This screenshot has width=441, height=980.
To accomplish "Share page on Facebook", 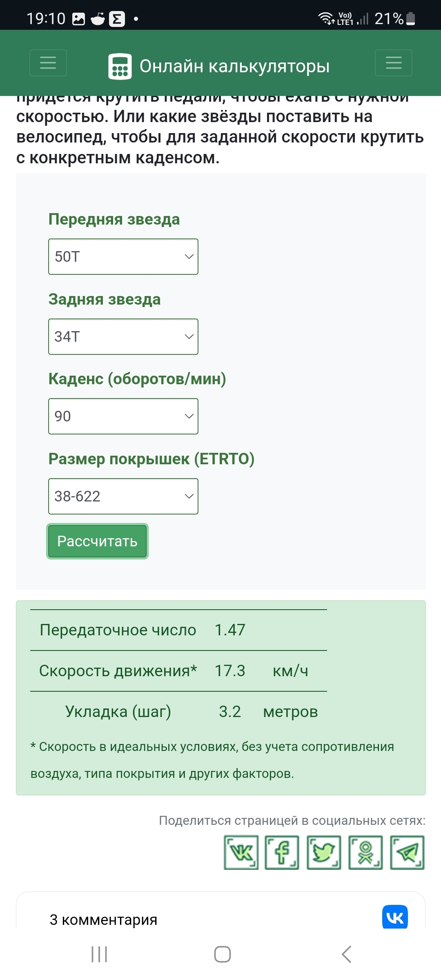I will pyautogui.click(x=282, y=853).
